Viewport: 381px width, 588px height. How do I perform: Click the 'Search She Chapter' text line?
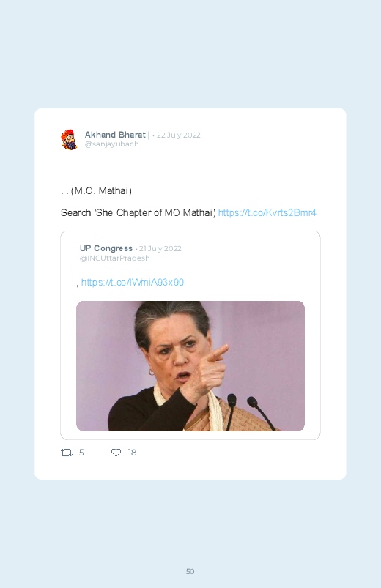pyautogui.click(x=138, y=212)
